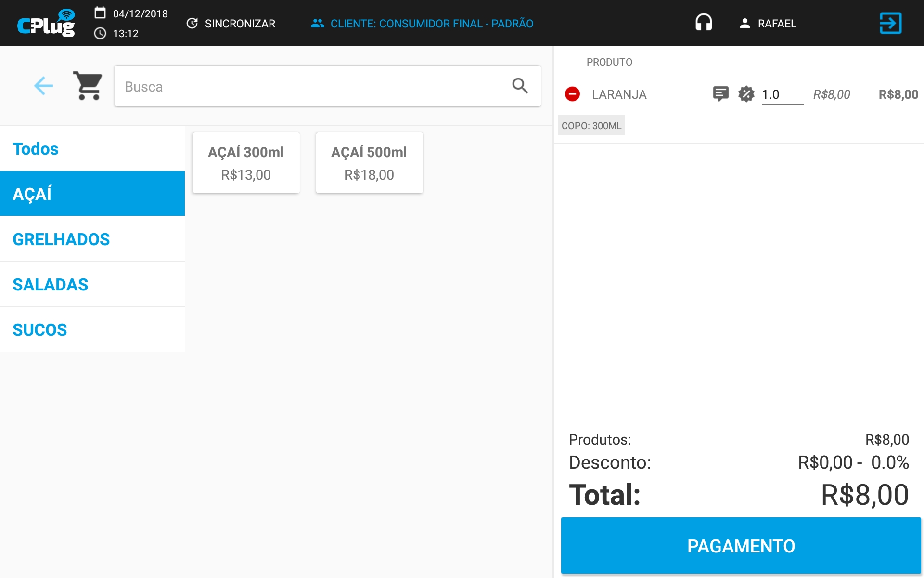Open the comment icon on the LARANJA item

coord(720,94)
